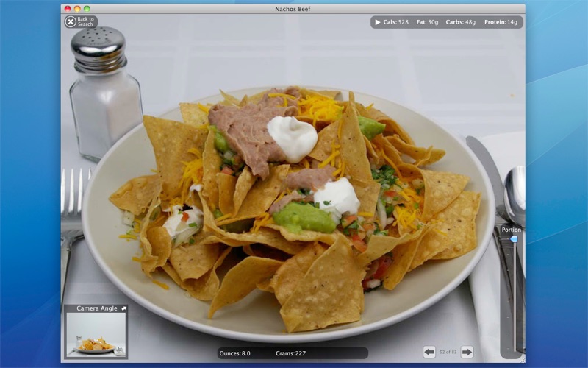This screenshot has height=368, width=588.
Task: Open the Camera Angle thumbnail preview
Action: tap(96, 334)
